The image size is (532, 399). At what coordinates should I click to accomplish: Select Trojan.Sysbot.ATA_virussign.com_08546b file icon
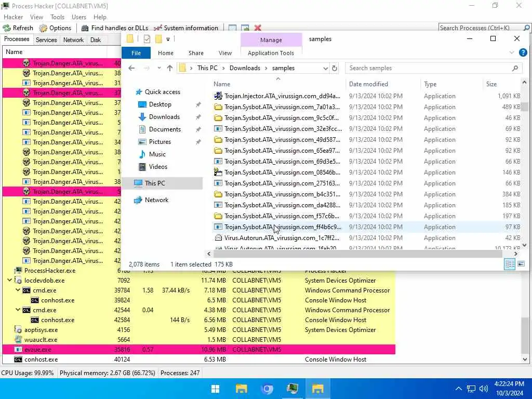pos(218,172)
